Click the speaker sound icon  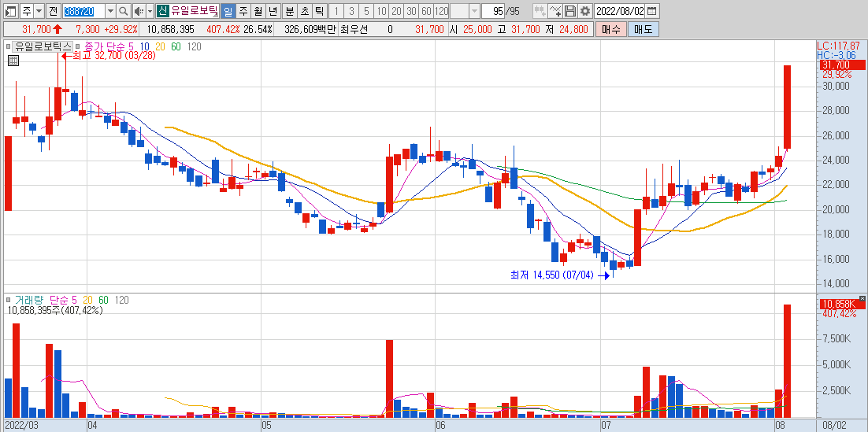tap(139, 11)
